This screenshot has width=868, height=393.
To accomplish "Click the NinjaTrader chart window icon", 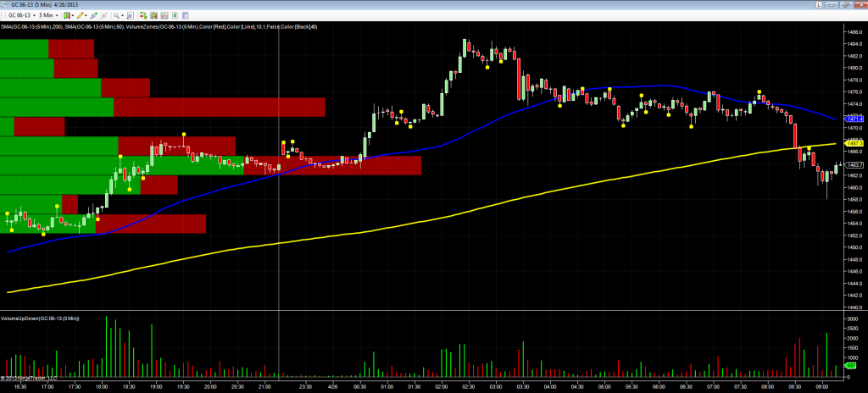I will coord(4,4).
